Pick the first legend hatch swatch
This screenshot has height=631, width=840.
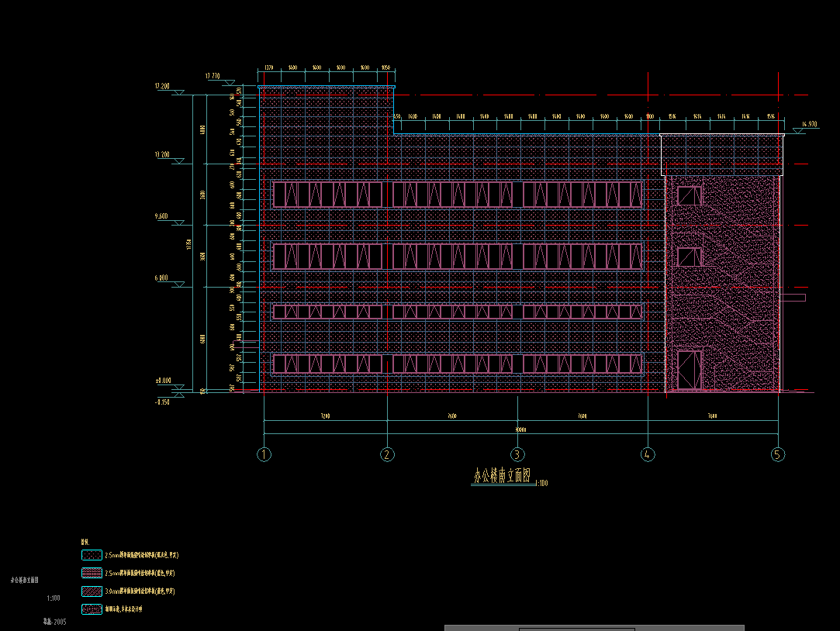[x=92, y=556]
